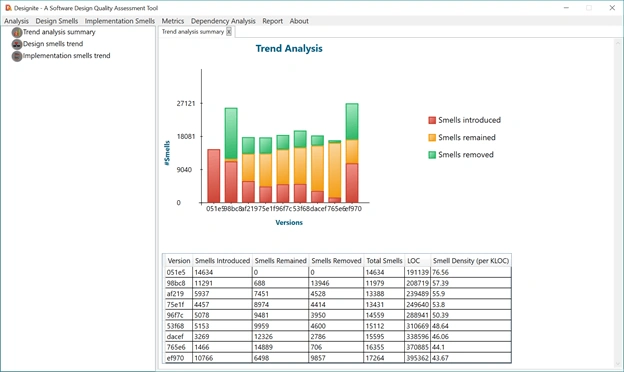Click the 76.56 smell density cell
The width and height of the screenshot is (624, 372).
471,273
